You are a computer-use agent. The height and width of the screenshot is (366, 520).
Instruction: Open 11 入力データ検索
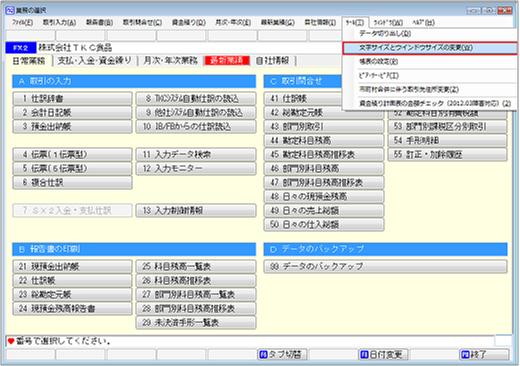tap(196, 155)
